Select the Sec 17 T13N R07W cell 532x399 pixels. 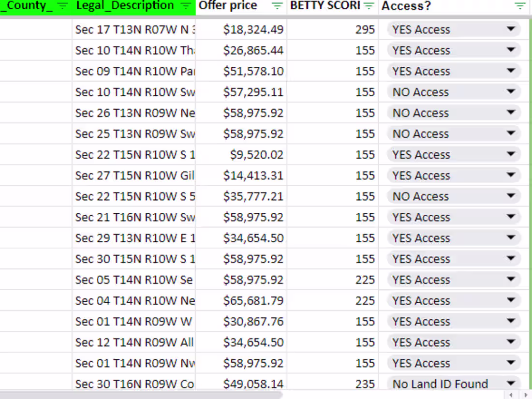coord(134,30)
